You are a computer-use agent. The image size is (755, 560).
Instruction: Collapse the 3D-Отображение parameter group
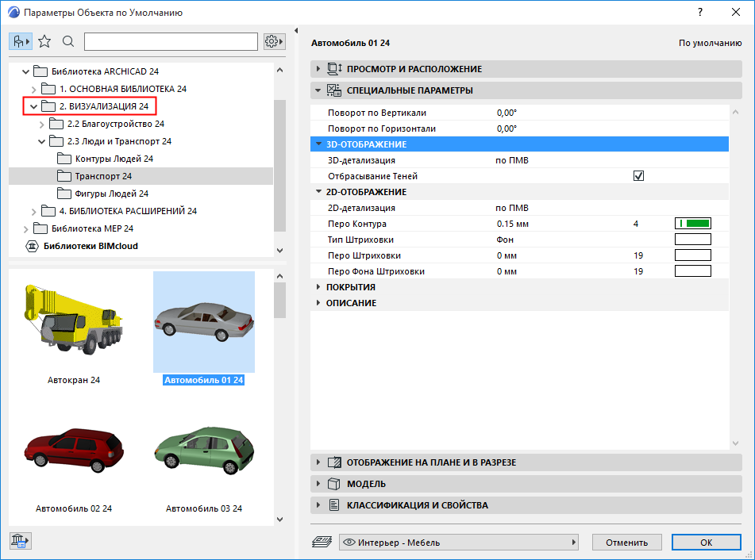pyautogui.click(x=318, y=144)
